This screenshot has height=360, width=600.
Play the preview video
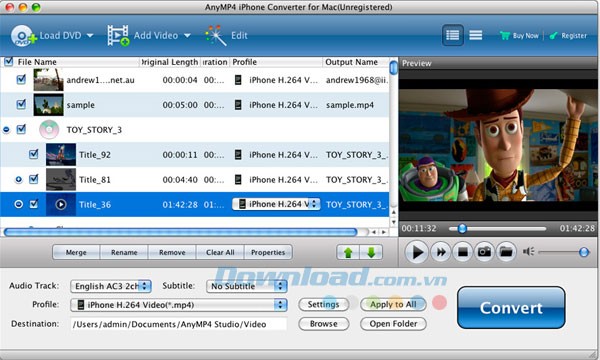(416, 252)
